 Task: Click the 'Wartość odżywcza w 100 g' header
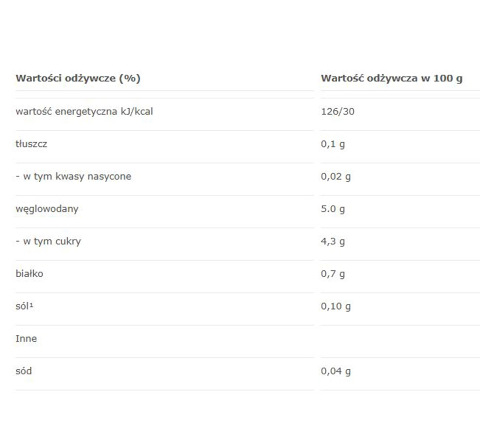pyautogui.click(x=391, y=78)
